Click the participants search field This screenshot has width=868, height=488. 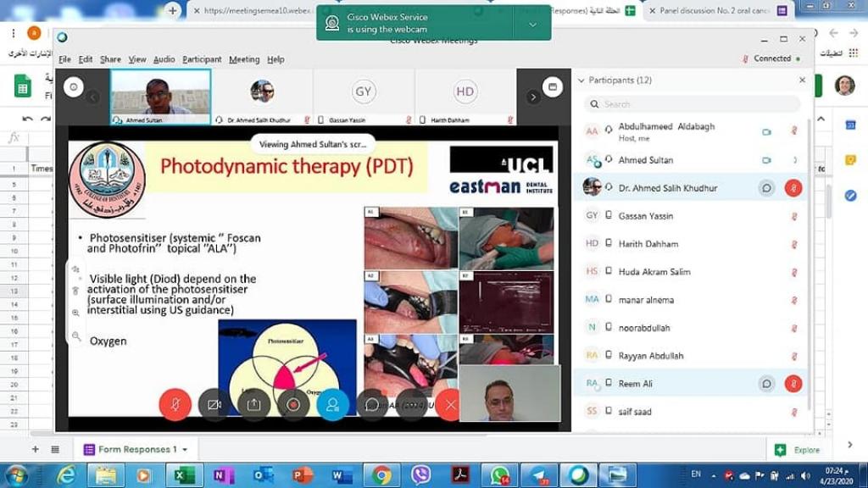(693, 104)
